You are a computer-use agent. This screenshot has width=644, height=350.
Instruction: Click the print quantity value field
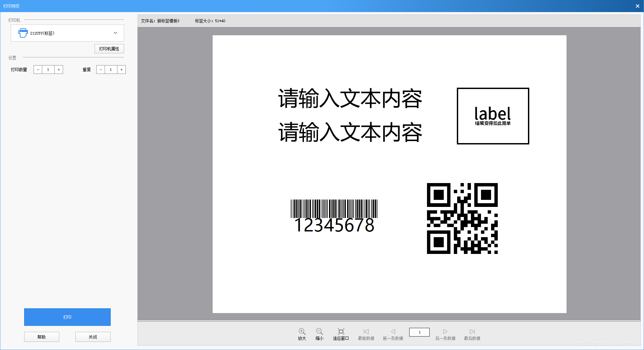48,70
